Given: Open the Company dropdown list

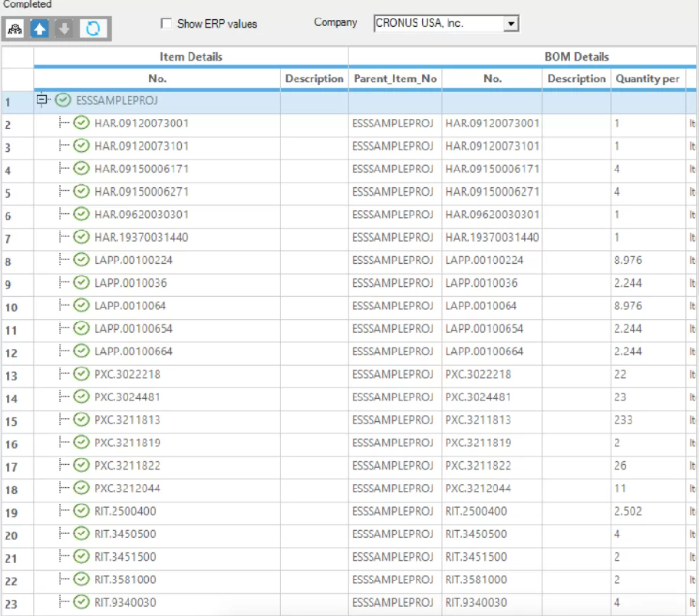Looking at the screenshot, I should tap(511, 24).
